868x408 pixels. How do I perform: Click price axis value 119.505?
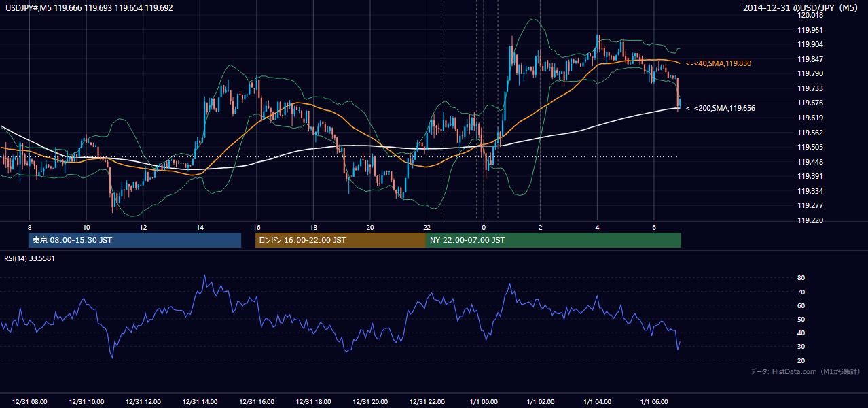pos(810,147)
